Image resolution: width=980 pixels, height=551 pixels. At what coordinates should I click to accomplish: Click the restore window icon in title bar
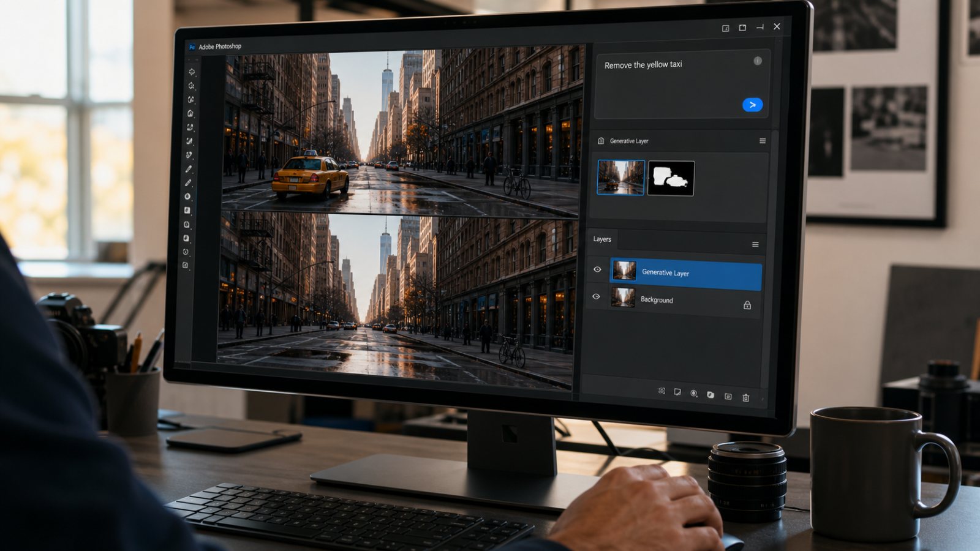[742, 28]
